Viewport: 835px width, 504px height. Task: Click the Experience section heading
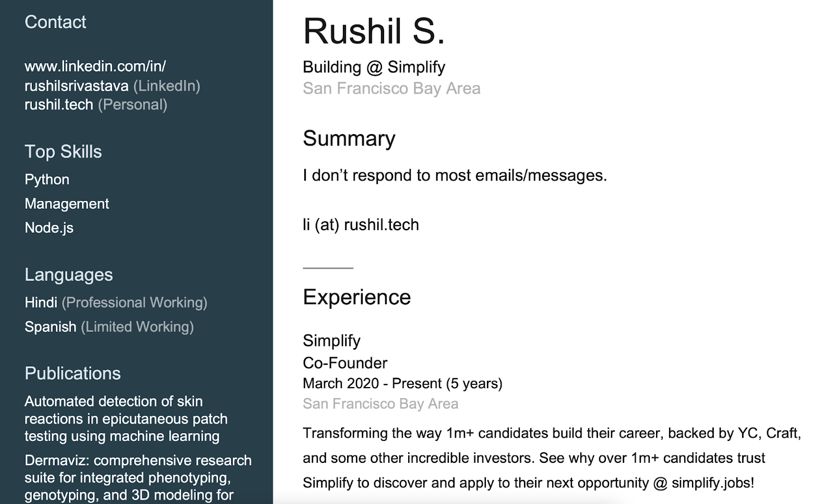pyautogui.click(x=357, y=297)
